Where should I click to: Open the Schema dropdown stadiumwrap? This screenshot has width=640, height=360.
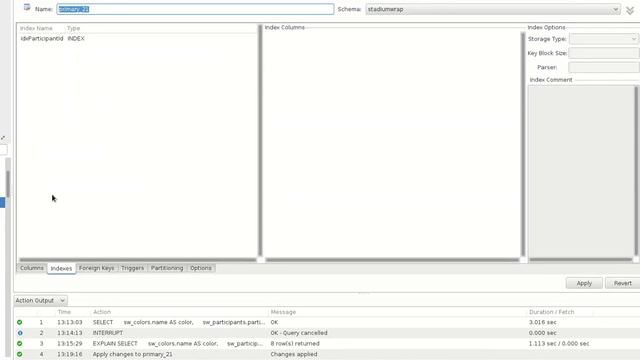click(493, 9)
